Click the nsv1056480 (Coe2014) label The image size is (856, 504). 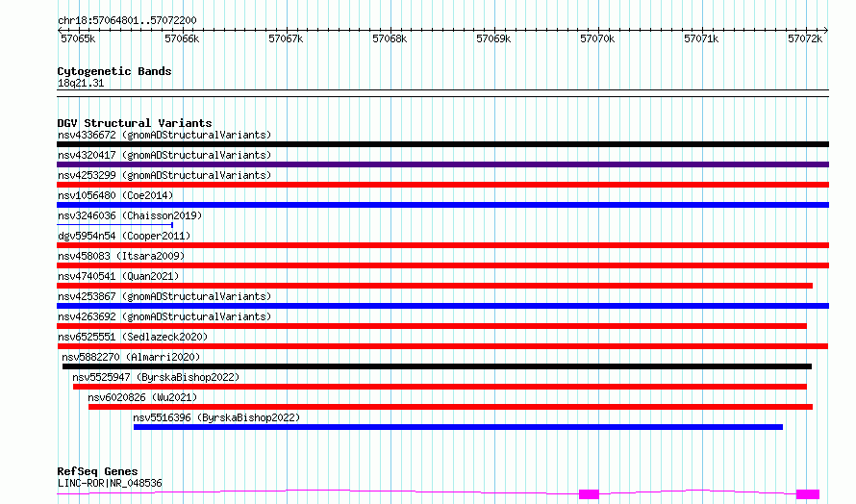[x=115, y=195]
